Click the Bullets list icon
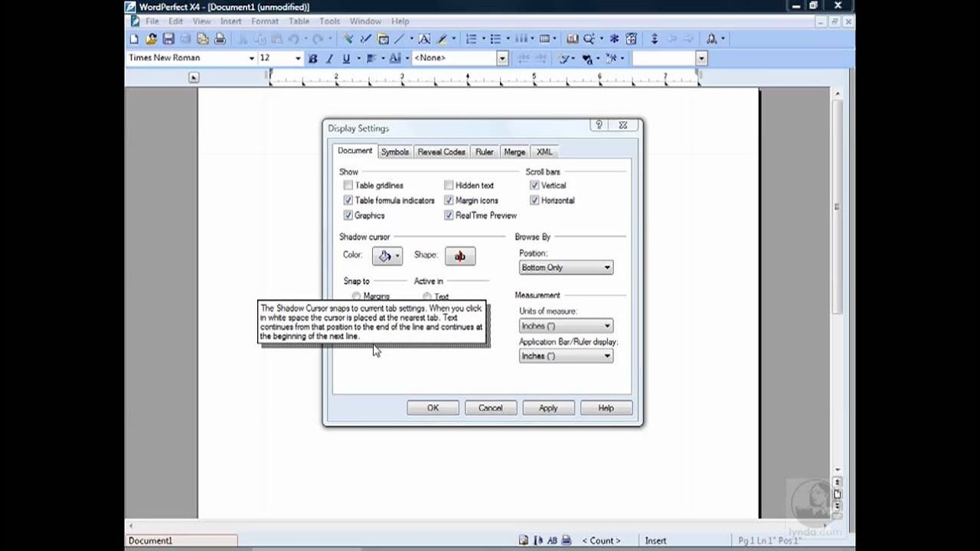980x551 pixels. (x=495, y=38)
